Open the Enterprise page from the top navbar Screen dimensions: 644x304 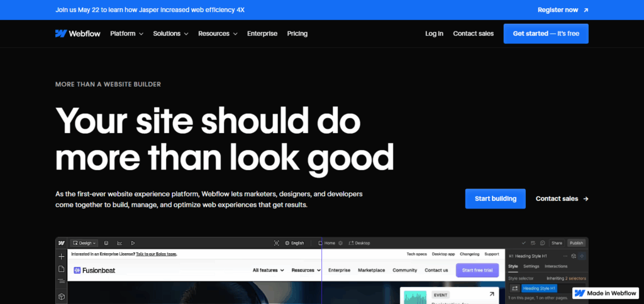[x=262, y=34]
